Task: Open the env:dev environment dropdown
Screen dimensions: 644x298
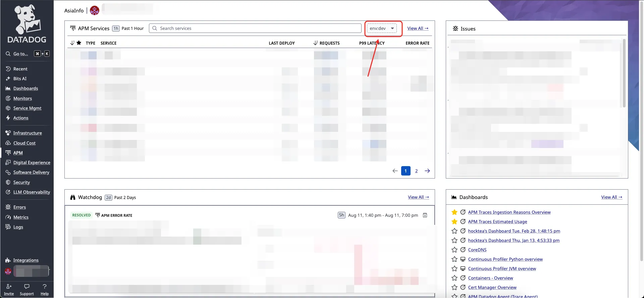Action: click(382, 29)
